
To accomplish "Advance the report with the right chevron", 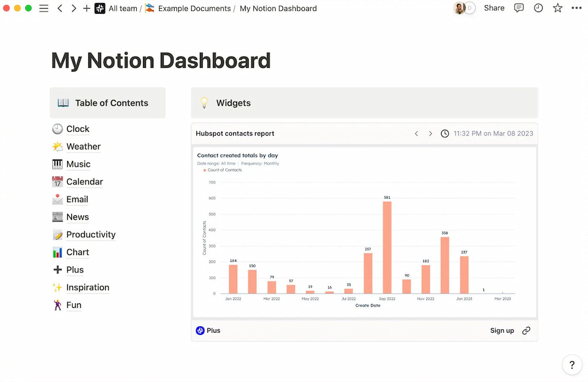I will coord(430,133).
